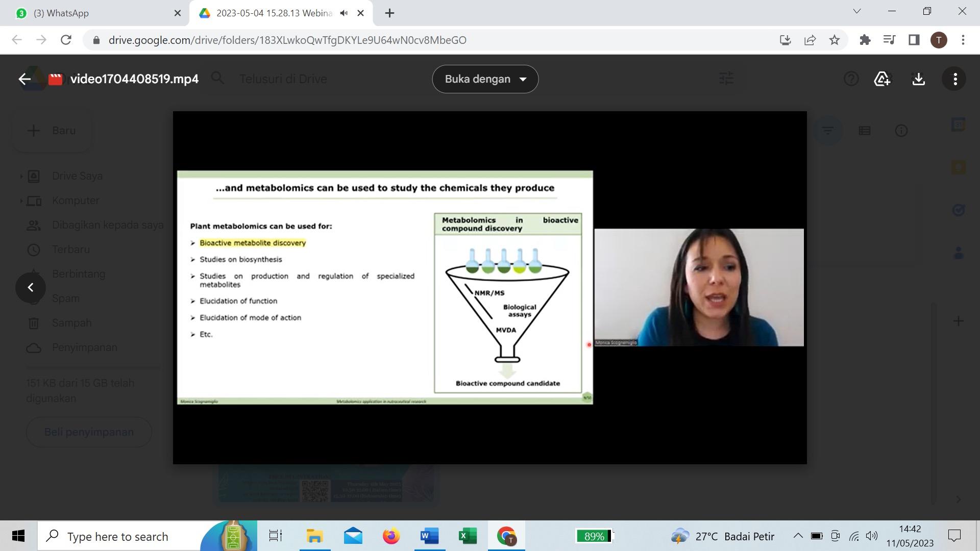Download the video with the download icon
The height and width of the screenshot is (551, 980).
pos(918,79)
